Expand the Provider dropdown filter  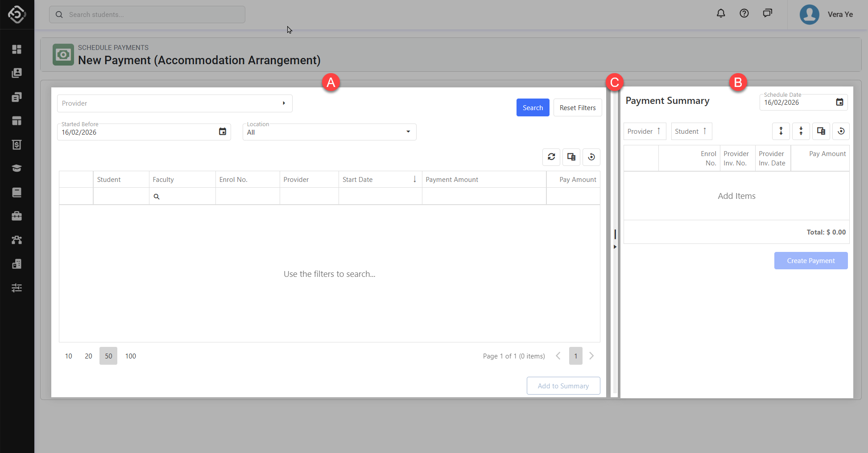(284, 103)
